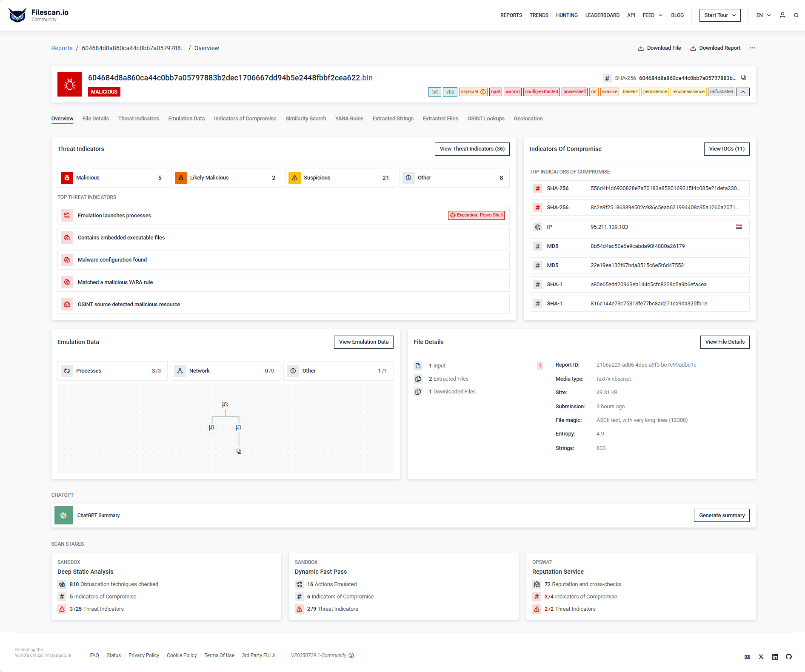Click the xworm tag

tap(513, 92)
